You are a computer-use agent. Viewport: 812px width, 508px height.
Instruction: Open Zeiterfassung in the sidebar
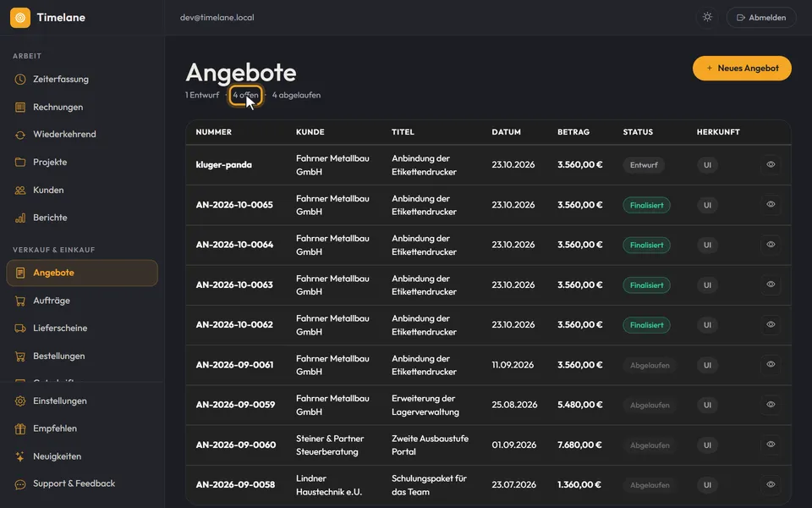[x=82, y=80]
